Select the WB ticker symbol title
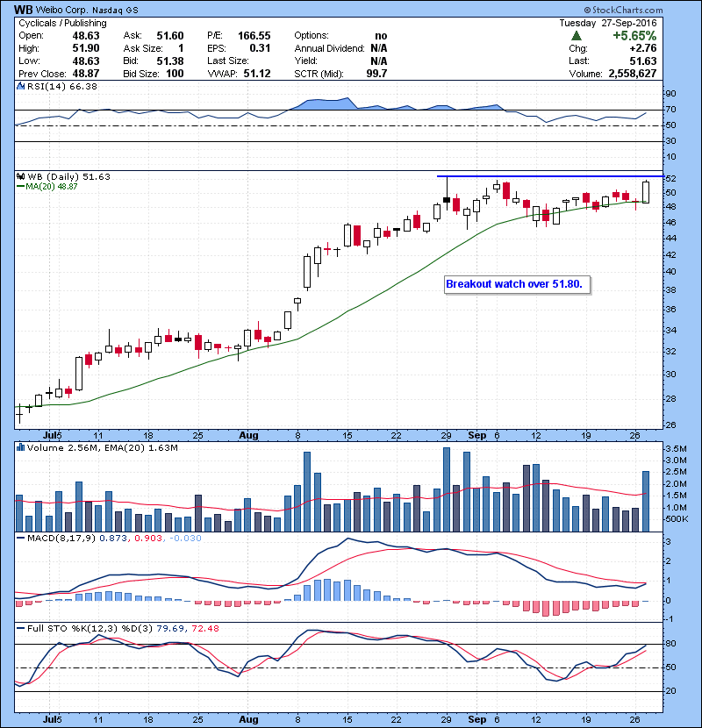Viewport: 702px width, 728px height. 23,10
